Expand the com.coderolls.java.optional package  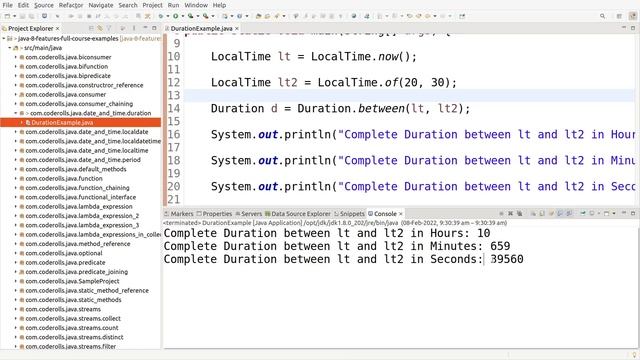point(16,253)
